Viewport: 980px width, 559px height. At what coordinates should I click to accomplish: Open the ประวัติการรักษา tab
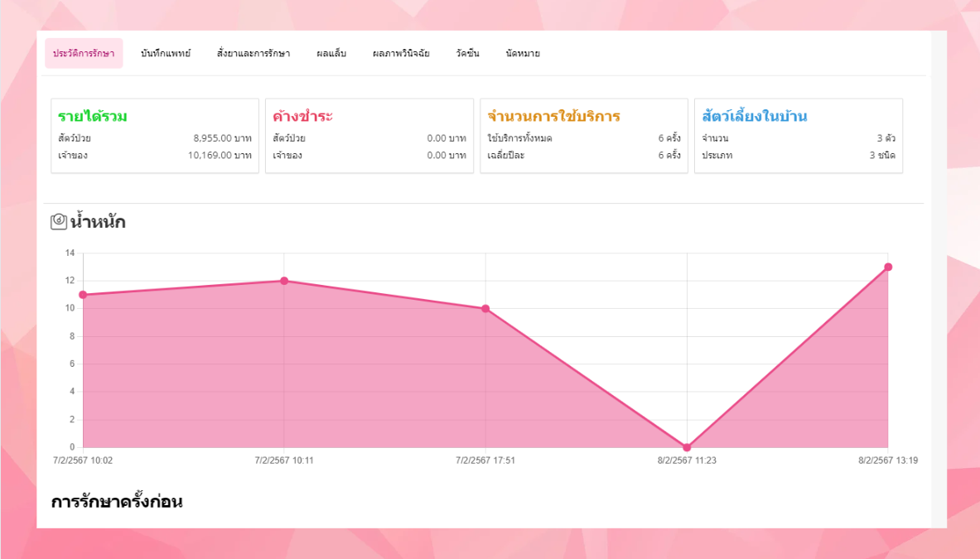pos(84,54)
